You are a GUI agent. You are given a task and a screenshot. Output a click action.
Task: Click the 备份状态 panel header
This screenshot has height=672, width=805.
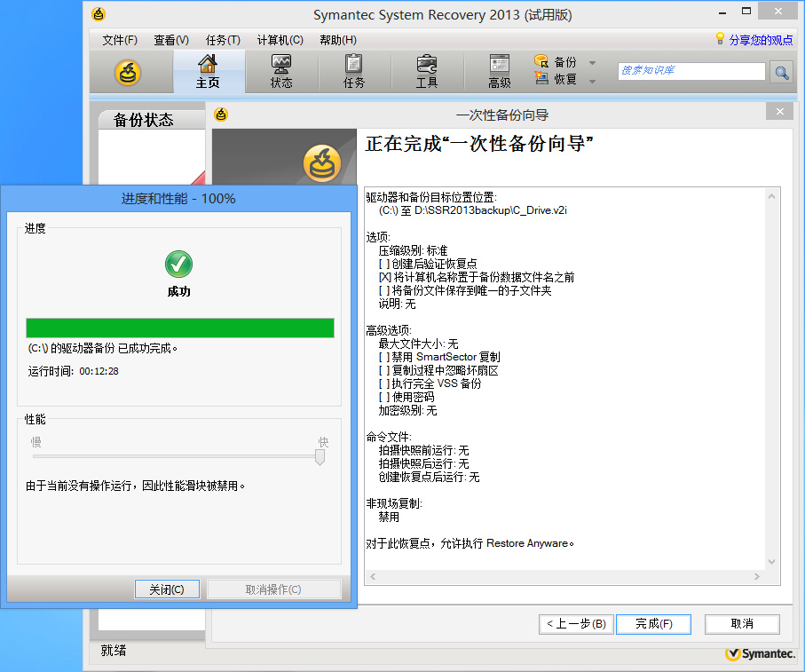tap(152, 120)
